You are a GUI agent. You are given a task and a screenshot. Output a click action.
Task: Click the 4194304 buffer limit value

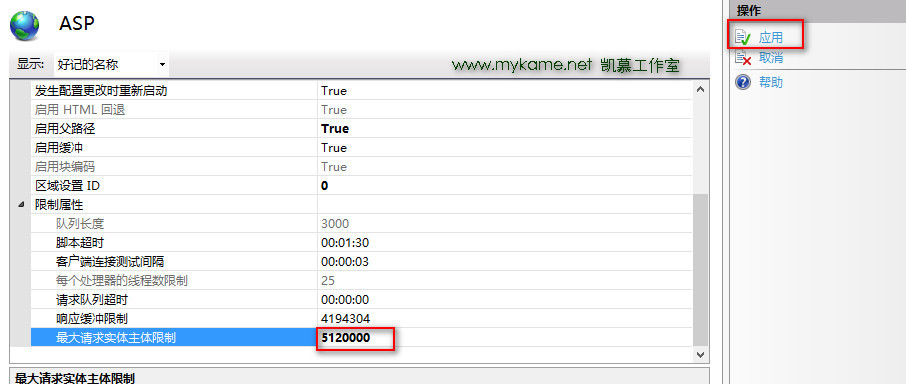346,319
